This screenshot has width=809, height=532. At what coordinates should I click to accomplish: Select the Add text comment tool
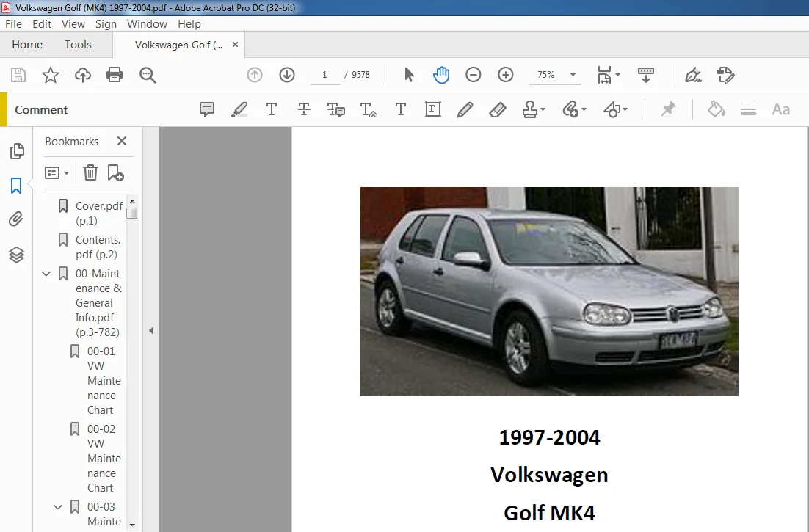coord(400,109)
